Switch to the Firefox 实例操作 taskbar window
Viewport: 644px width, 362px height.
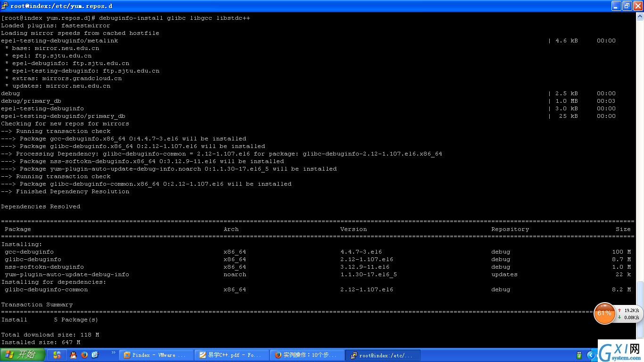pyautogui.click(x=307, y=355)
